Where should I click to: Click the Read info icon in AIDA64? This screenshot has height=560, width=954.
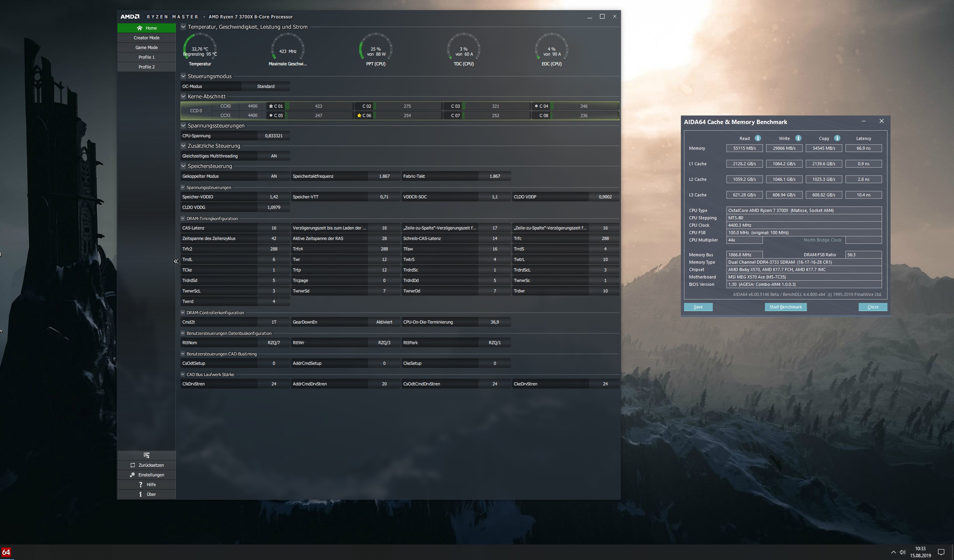coord(758,138)
